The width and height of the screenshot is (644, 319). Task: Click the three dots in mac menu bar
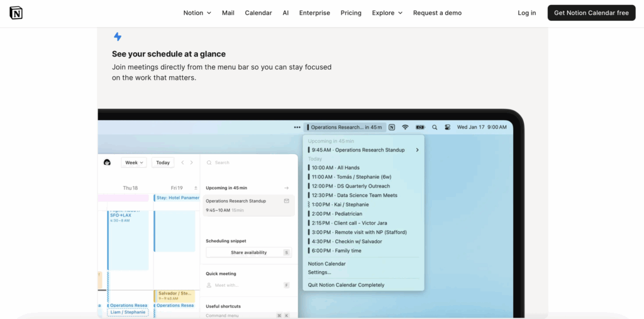tap(297, 128)
